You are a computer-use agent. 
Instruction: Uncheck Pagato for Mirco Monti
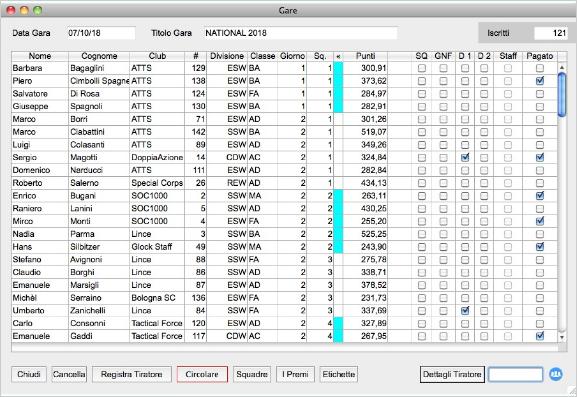(540, 221)
